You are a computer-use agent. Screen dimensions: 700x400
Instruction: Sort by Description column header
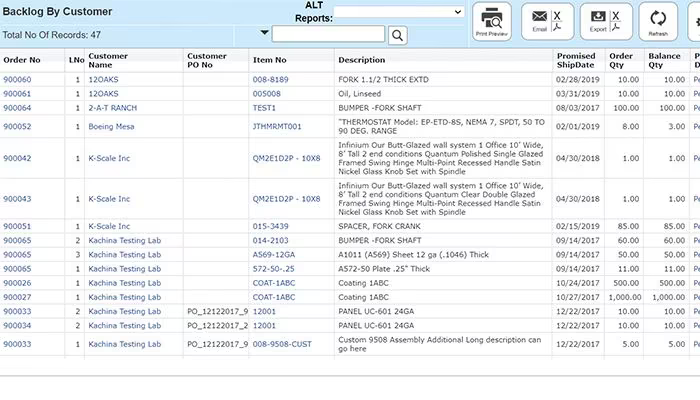pyautogui.click(x=362, y=60)
